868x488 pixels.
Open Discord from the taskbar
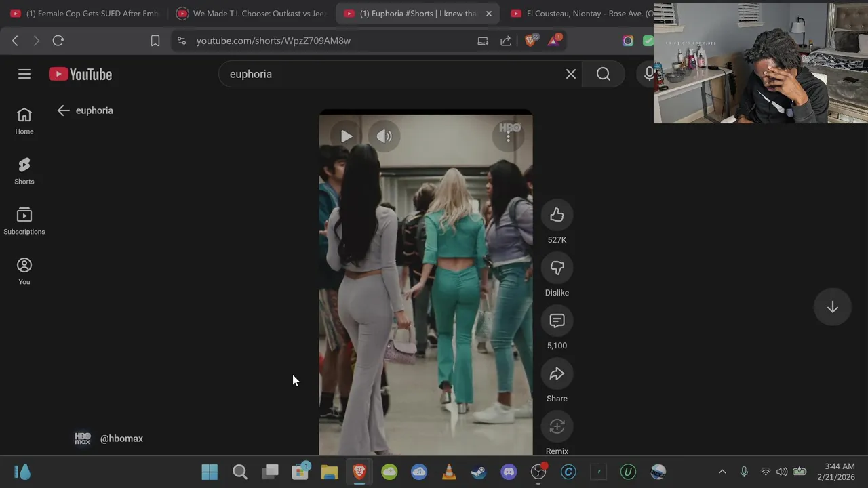(x=509, y=472)
